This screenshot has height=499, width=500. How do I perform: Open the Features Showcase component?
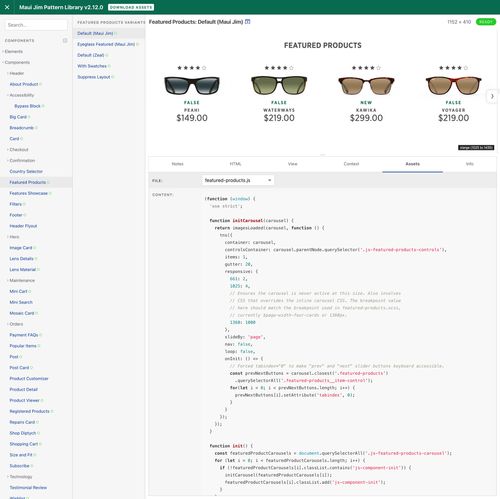coord(29,193)
